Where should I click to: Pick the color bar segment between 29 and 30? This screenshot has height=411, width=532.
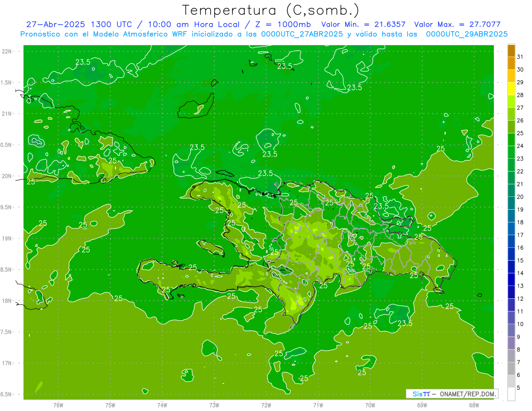(511, 76)
